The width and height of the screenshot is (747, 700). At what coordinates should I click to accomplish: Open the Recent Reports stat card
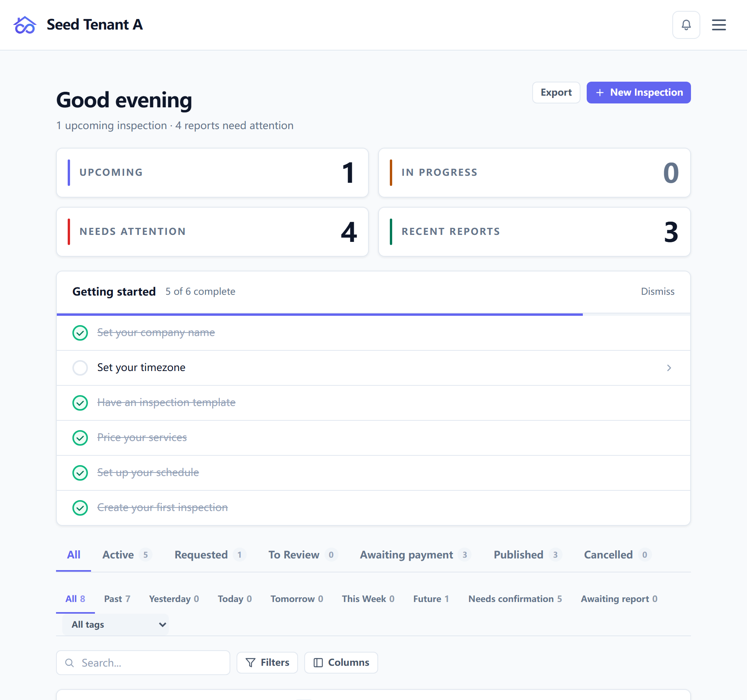click(535, 232)
